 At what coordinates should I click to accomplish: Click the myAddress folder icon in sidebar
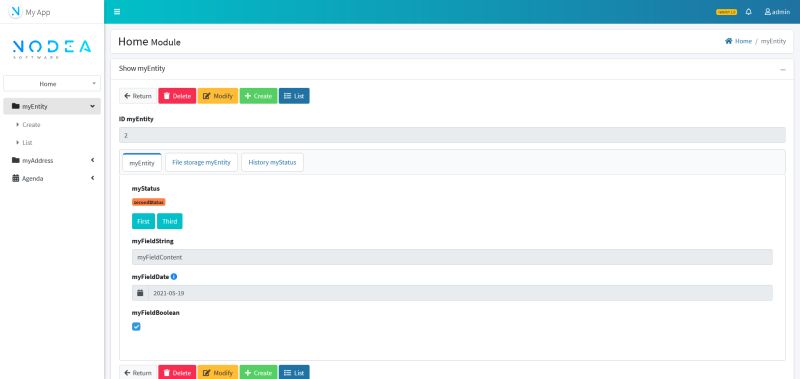16,160
